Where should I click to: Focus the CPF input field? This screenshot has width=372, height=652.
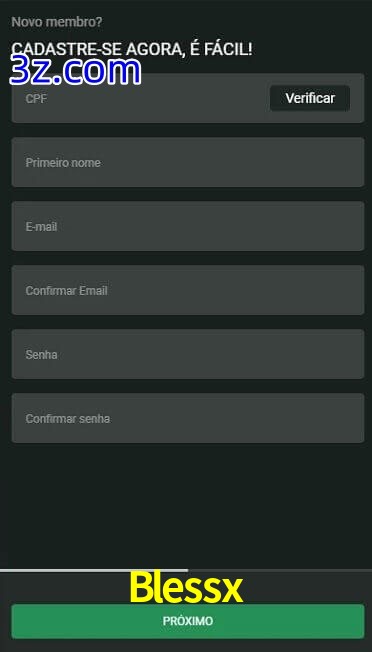pos(140,98)
